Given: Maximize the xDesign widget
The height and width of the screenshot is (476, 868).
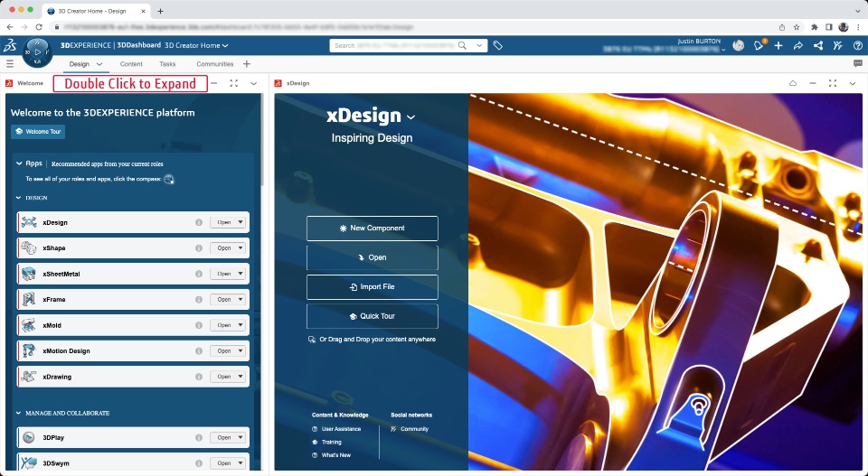Looking at the screenshot, I should (x=833, y=83).
